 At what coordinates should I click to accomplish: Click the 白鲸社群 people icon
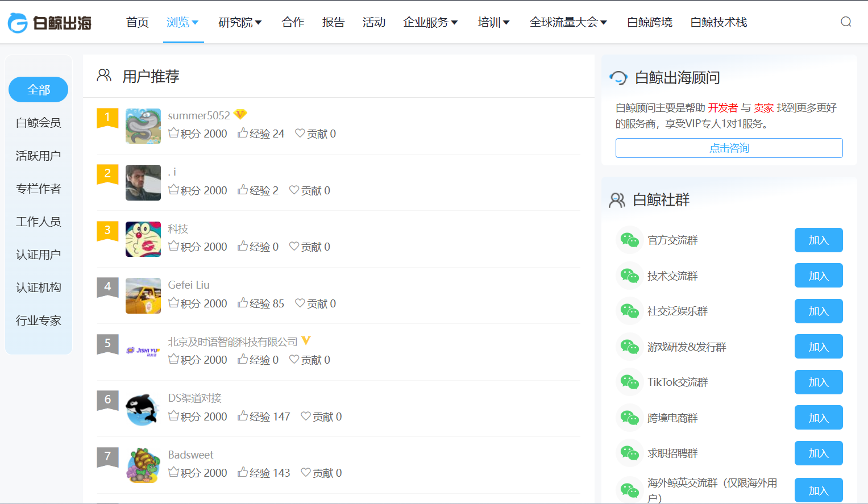click(x=617, y=200)
